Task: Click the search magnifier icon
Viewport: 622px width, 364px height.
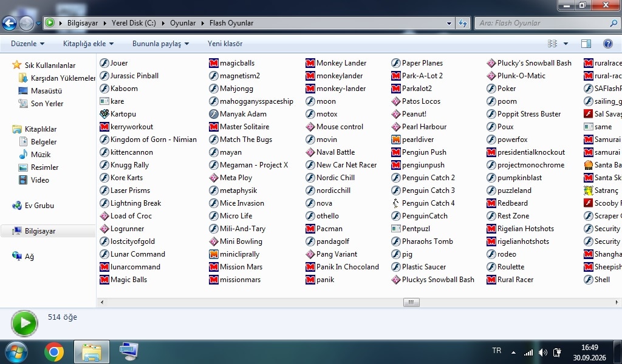Action: pos(613,23)
